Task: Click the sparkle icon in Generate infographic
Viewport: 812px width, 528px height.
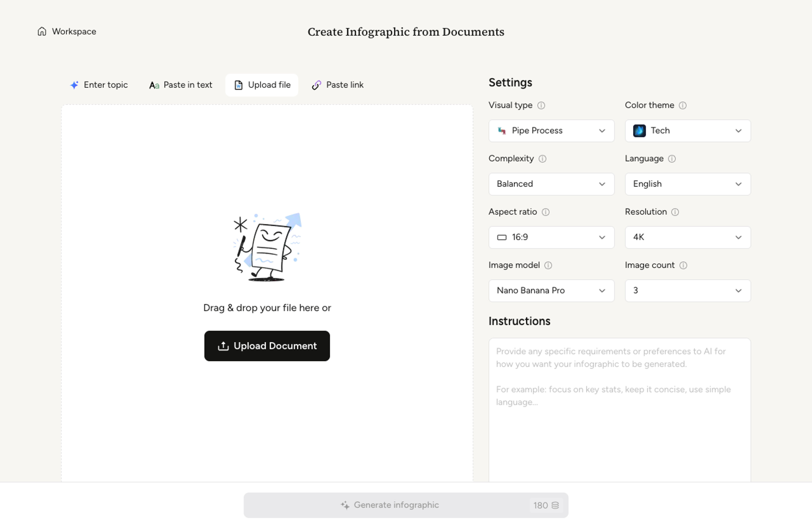Action: coord(345,505)
